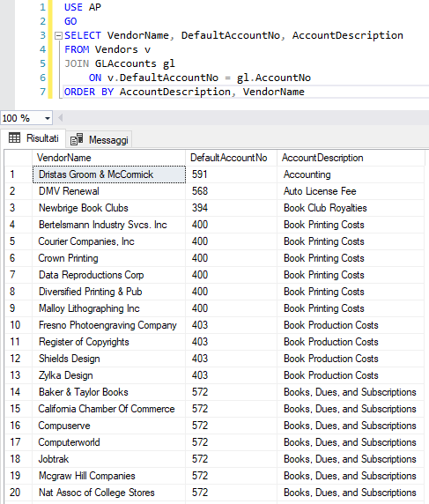The width and height of the screenshot is (429, 504).
Task: Click cell 'Malloy Lithographing Inc'
Action: (x=109, y=308)
